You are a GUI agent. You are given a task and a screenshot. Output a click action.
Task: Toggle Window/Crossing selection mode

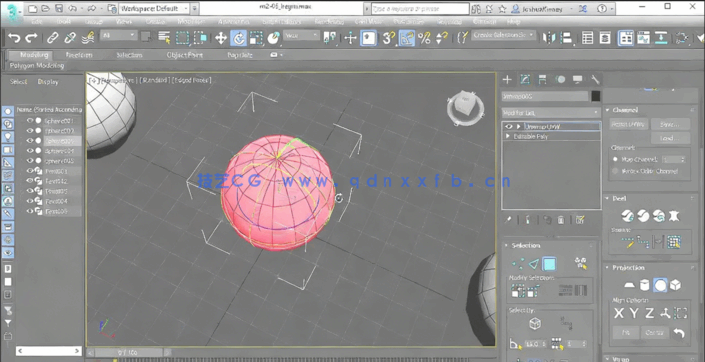[x=200, y=38]
